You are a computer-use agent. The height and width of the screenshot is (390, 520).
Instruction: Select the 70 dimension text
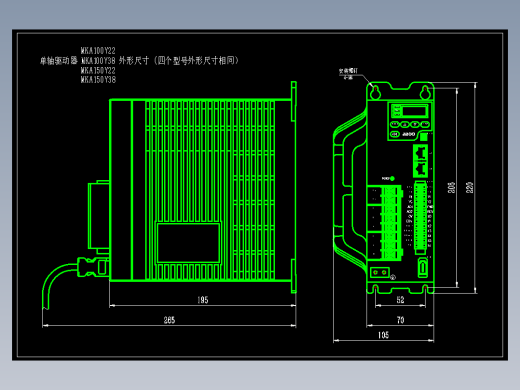click(x=400, y=320)
